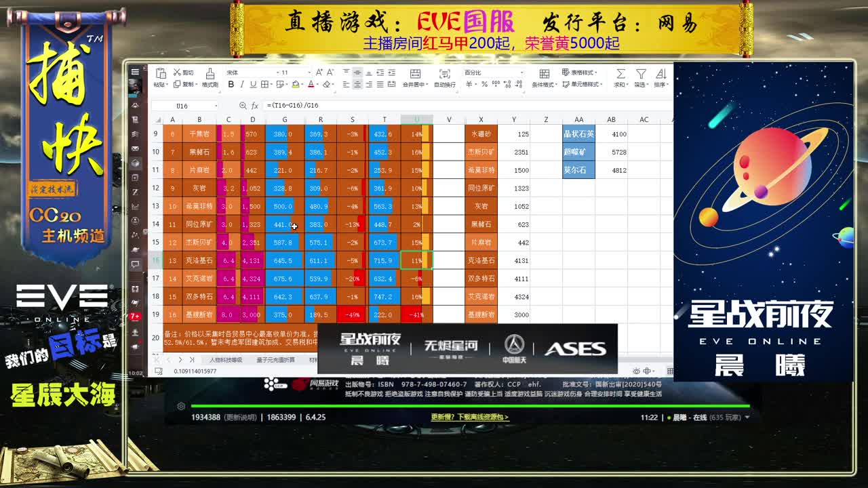Click the Cut (剪切) scissors icon
This screenshot has width=868, height=488.
tap(177, 73)
